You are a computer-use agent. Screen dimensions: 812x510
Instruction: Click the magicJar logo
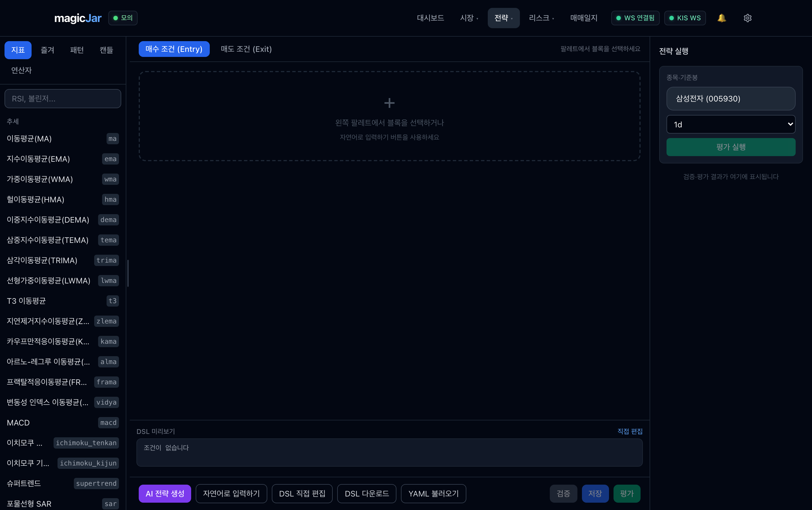(78, 18)
